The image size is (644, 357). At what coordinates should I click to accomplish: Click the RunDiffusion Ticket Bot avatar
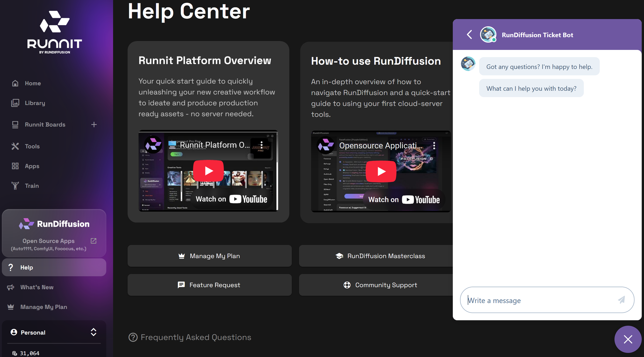[x=488, y=35]
